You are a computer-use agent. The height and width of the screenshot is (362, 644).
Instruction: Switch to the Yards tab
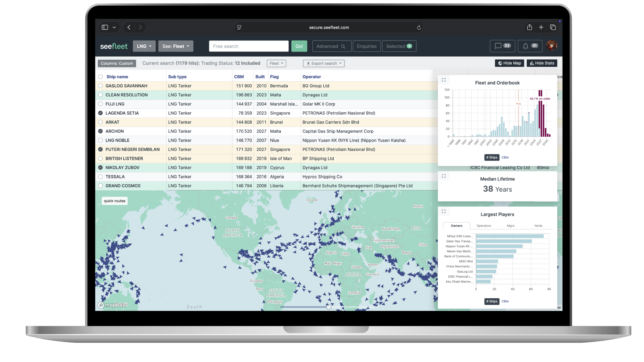coord(538,226)
